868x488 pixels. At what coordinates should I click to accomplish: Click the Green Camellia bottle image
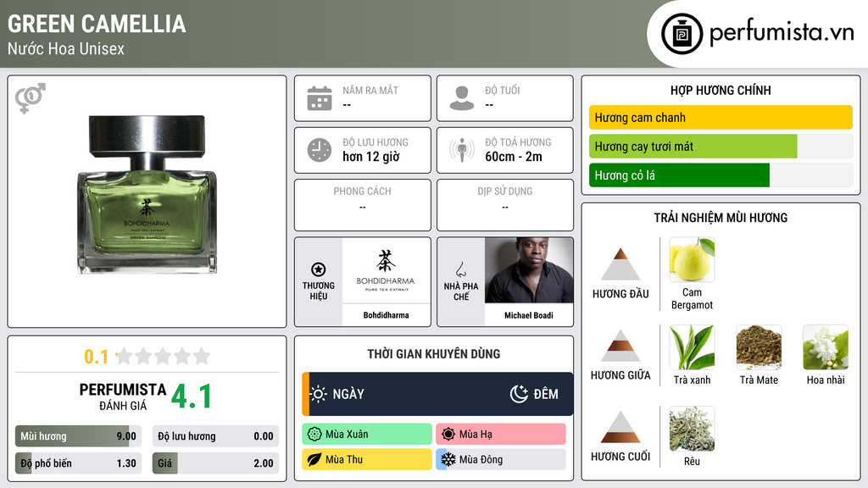tap(147, 194)
